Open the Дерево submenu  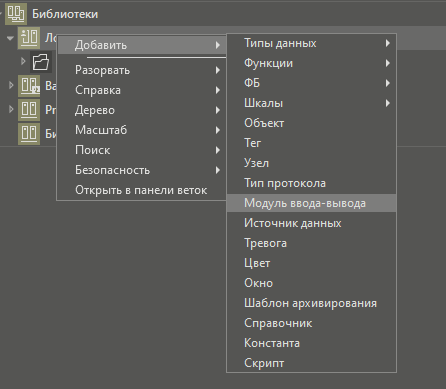pos(142,110)
